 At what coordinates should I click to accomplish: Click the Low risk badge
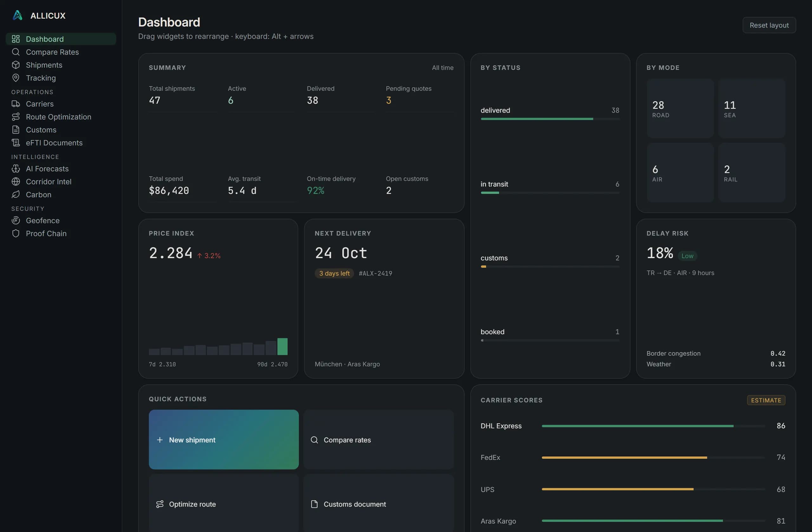coord(687,256)
